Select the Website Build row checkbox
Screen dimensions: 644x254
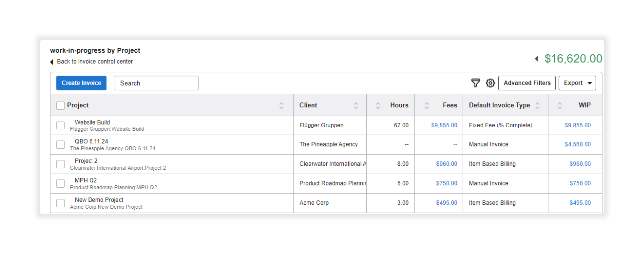(x=60, y=126)
